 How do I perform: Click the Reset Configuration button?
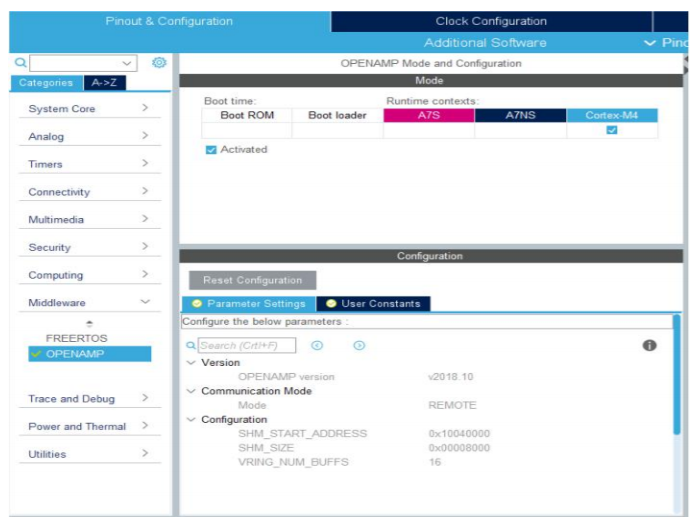coord(252,280)
